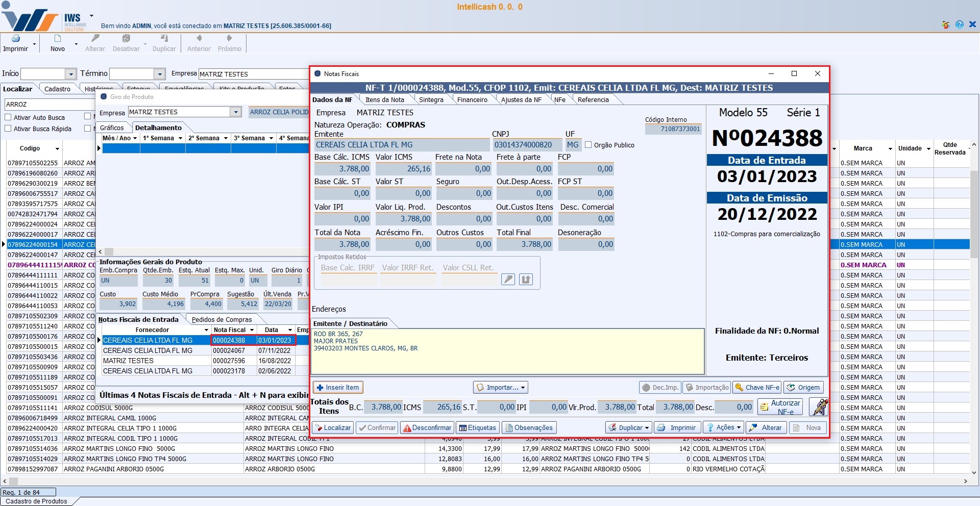Click the Emitente CEREAIS CELIA LTDA FL MG field

[x=402, y=145]
